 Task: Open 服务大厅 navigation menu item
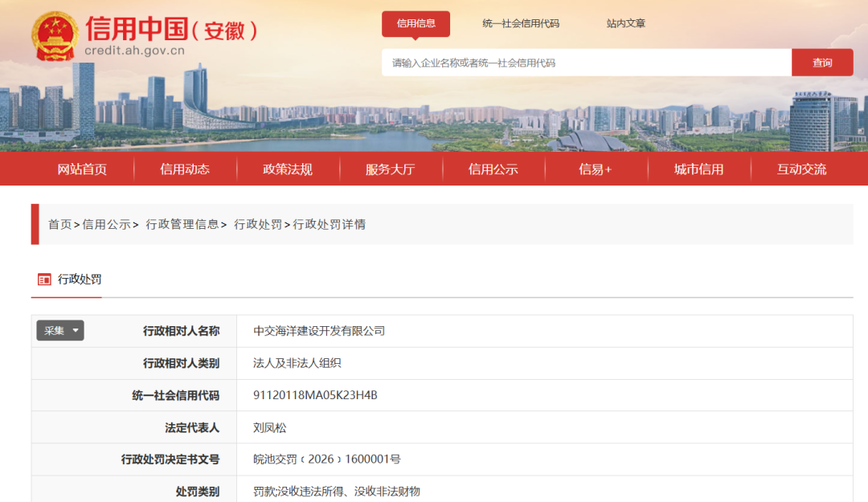[x=391, y=169]
